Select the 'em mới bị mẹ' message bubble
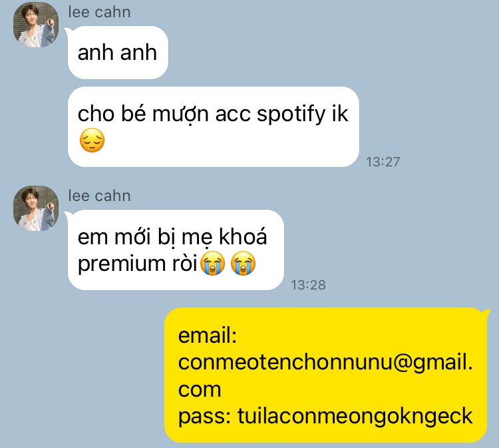 (176, 250)
